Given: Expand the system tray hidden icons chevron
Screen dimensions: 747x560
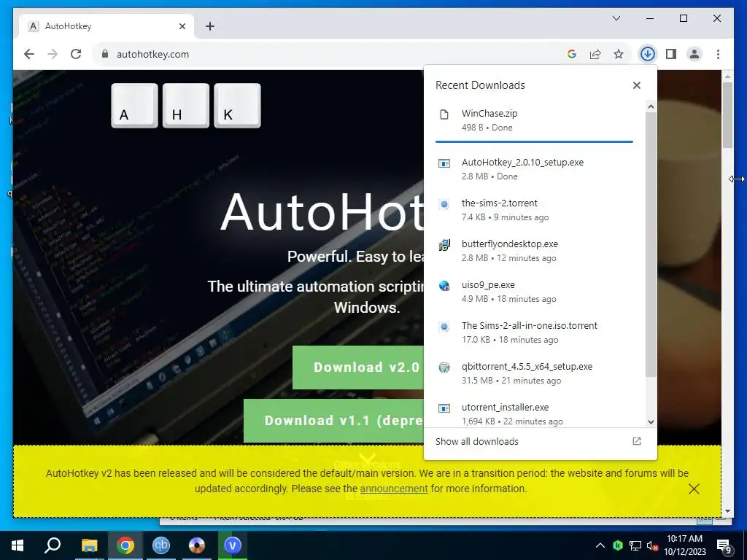Looking at the screenshot, I should coord(600,545).
